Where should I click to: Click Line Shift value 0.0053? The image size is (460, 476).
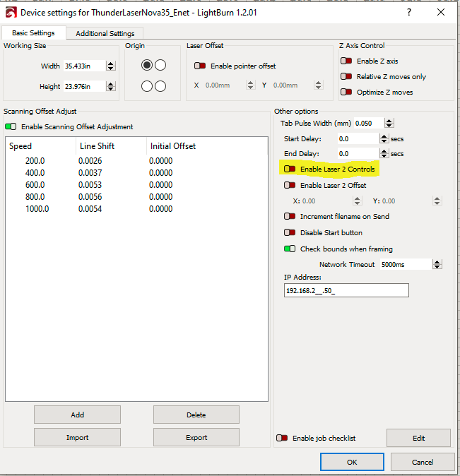(x=90, y=185)
